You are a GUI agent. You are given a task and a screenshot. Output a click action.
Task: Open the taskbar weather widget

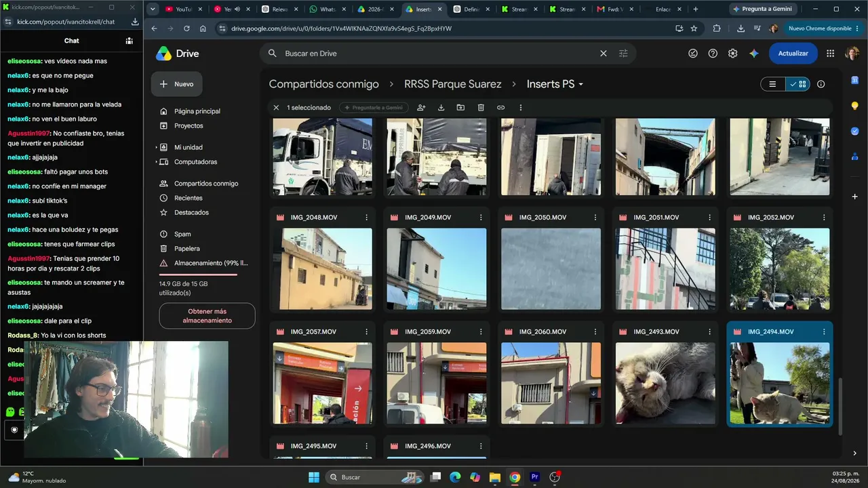pos(37,477)
